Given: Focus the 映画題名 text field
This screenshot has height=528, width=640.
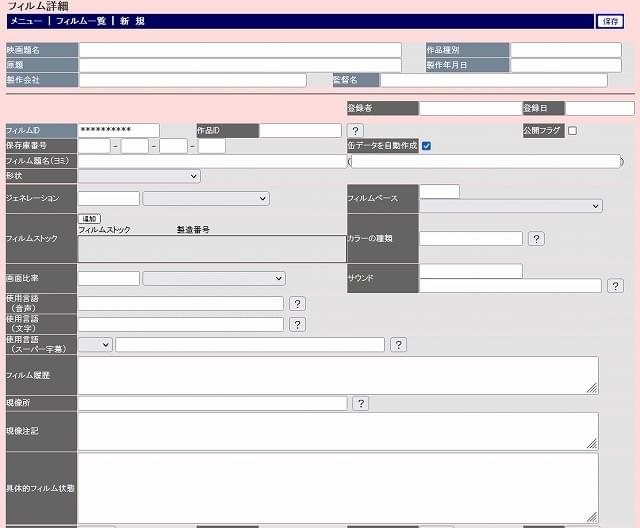Looking at the screenshot, I should pos(240,50).
